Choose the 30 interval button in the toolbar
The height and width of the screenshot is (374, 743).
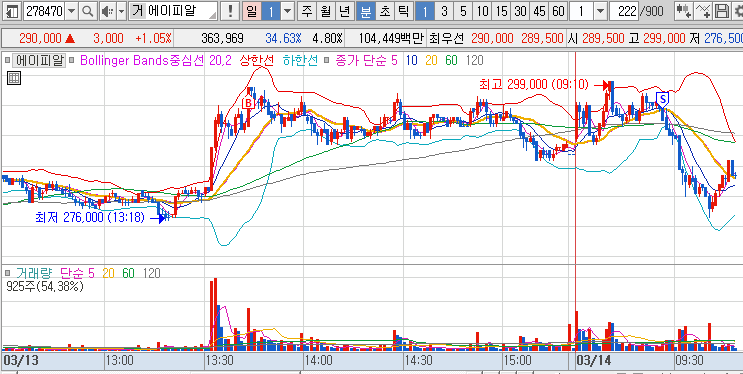coord(520,11)
